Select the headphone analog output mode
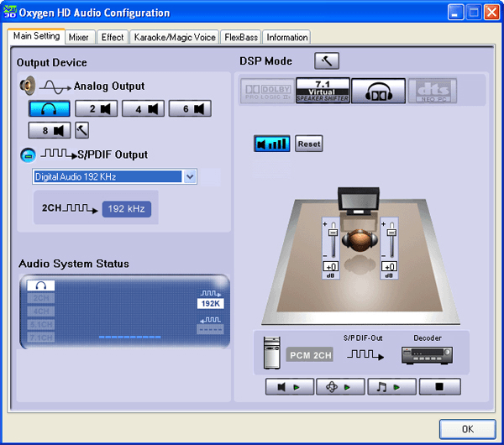Image resolution: width=504 pixels, height=445 pixels. (x=49, y=108)
